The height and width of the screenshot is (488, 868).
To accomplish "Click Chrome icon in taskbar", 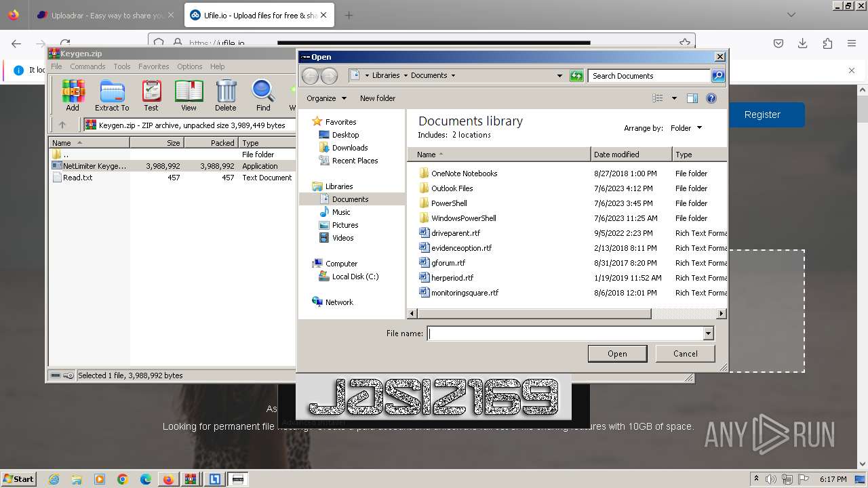I will point(123,479).
